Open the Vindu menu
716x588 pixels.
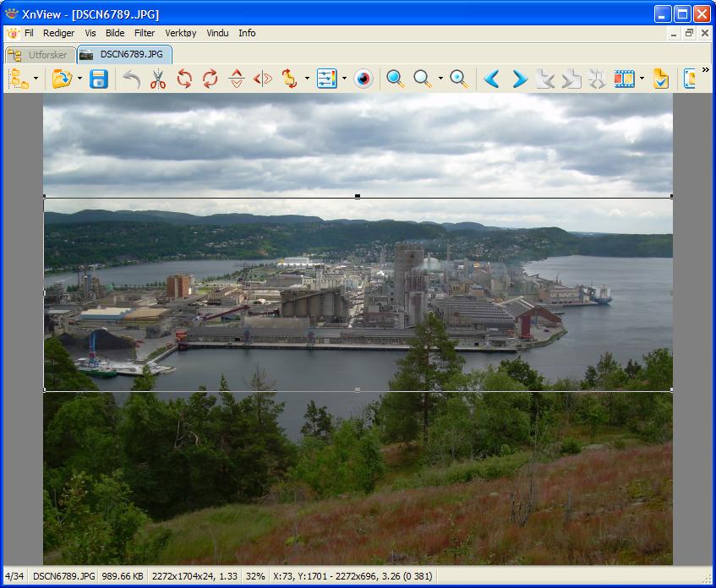pos(217,33)
